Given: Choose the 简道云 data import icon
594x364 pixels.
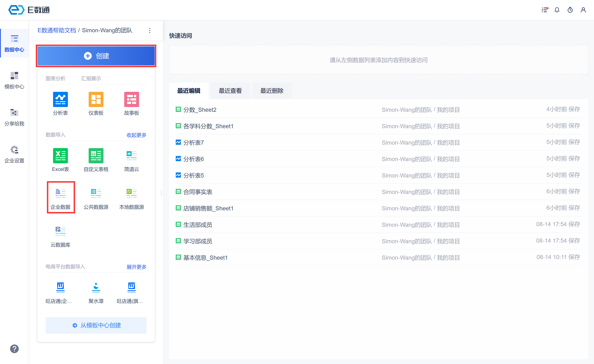Looking at the screenshot, I should click(x=131, y=156).
